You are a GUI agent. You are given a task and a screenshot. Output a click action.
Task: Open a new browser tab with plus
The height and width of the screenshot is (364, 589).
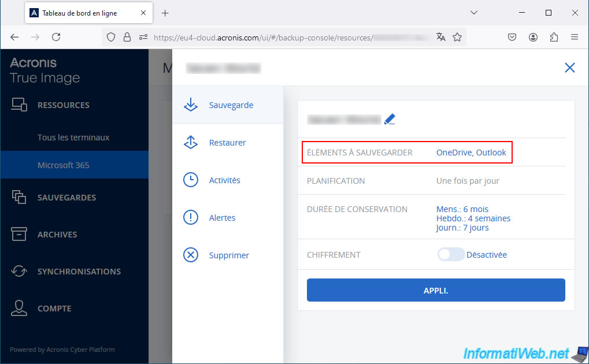(165, 13)
